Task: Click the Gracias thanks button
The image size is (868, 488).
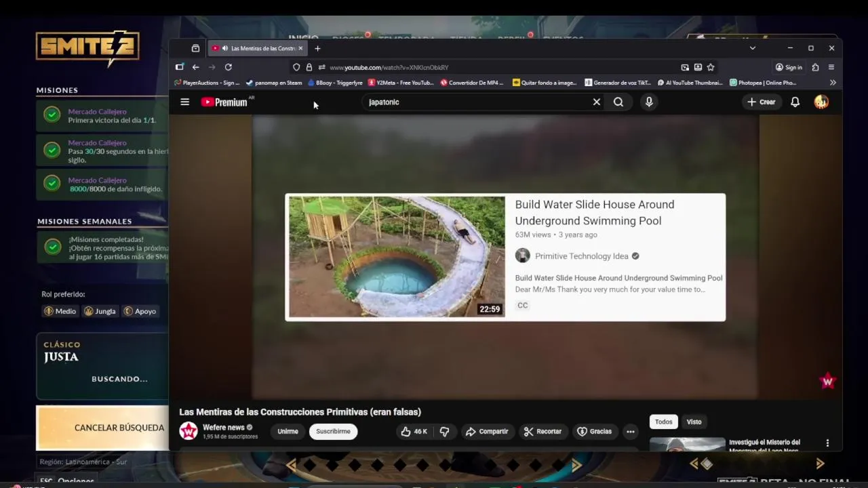Action: (594, 432)
